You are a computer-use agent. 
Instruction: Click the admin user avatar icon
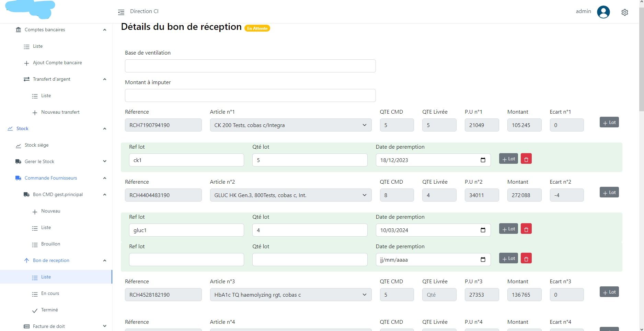click(603, 12)
